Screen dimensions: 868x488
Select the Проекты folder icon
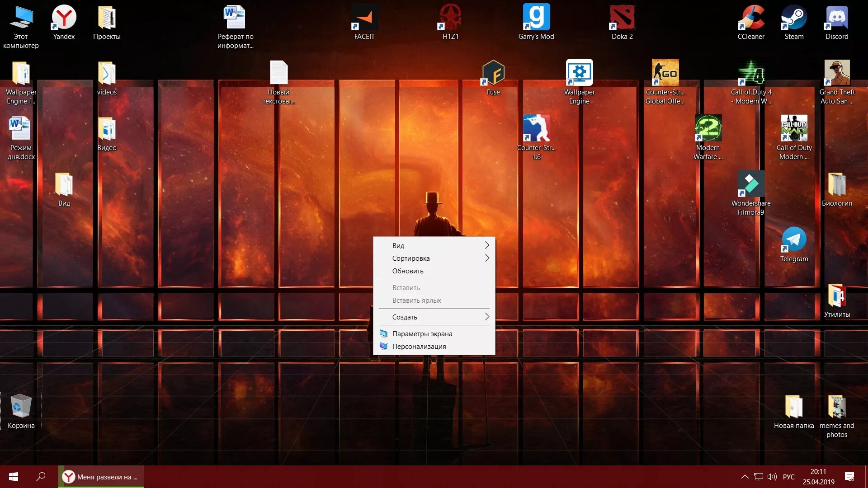[107, 23]
